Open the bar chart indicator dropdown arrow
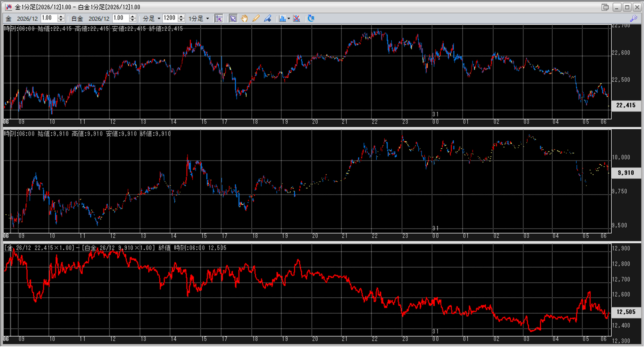This screenshot has height=347, width=644. [x=289, y=19]
